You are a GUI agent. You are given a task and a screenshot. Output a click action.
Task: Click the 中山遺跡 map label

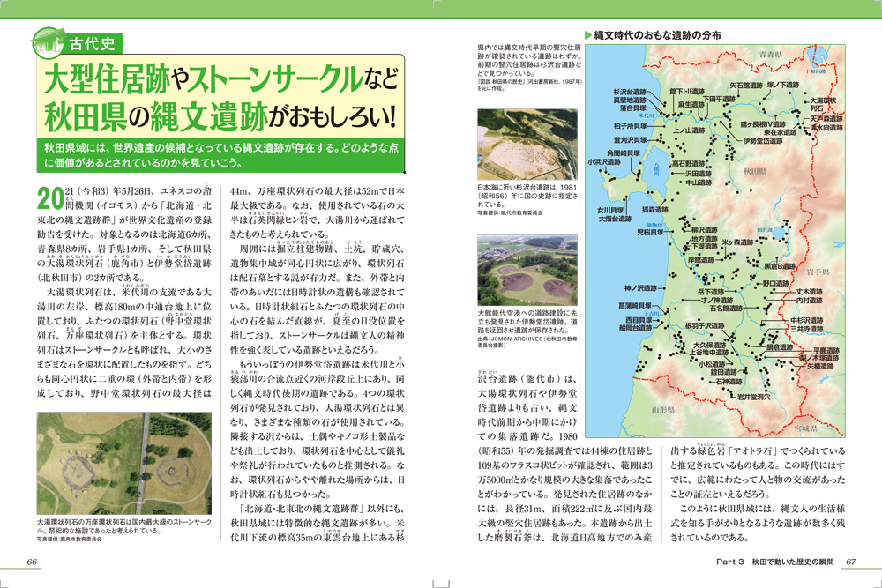tap(699, 182)
